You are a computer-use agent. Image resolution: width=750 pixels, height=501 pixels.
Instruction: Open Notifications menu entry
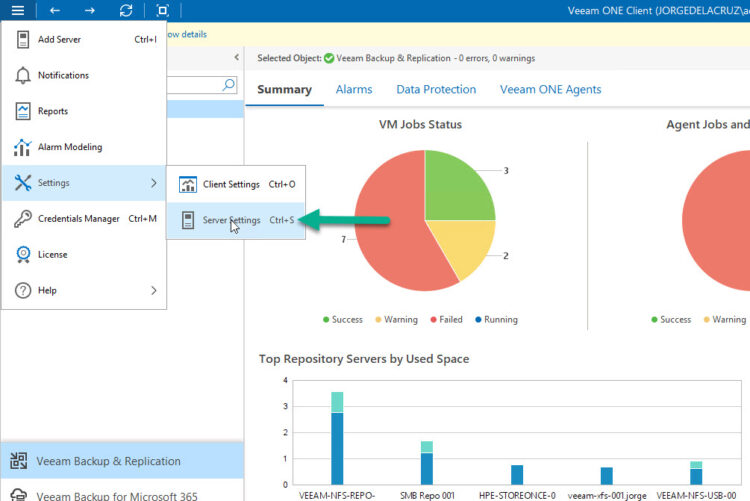pyautogui.click(x=63, y=76)
